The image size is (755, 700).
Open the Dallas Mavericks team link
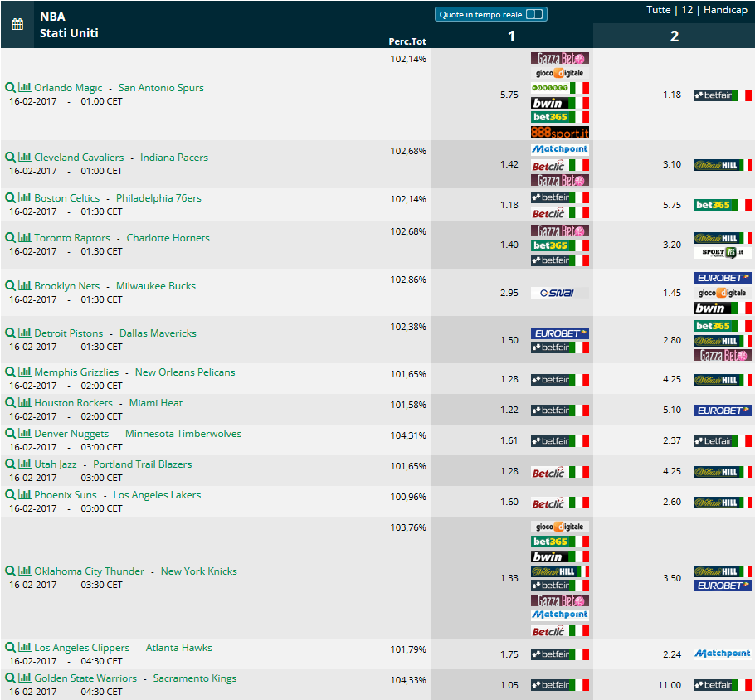[158, 333]
